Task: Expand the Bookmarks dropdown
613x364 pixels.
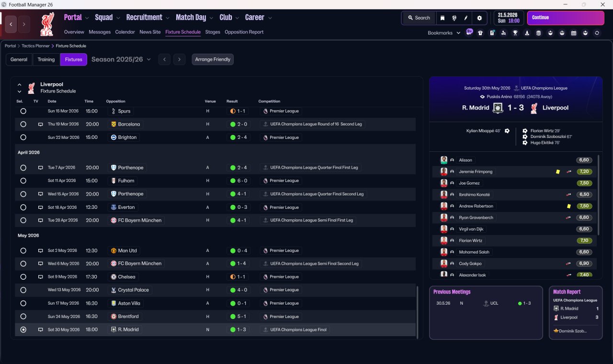Action: 444,33
